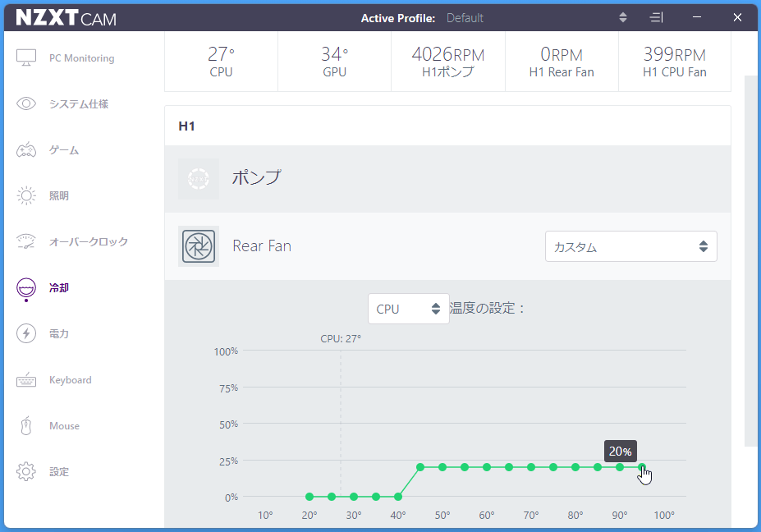
Task: Open the CPU temperature source dropdown
Action: [409, 309]
